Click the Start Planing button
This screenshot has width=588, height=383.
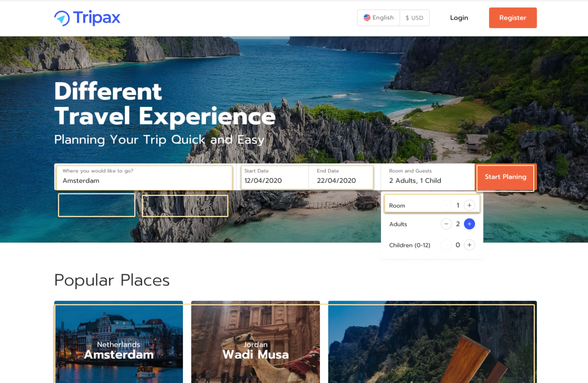pyautogui.click(x=505, y=177)
